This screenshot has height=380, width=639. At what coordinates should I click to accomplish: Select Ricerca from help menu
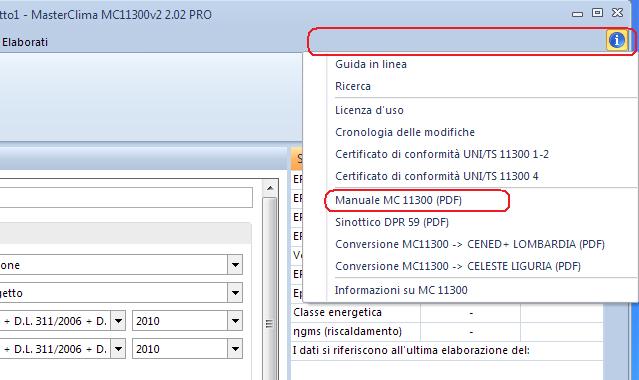[353, 86]
